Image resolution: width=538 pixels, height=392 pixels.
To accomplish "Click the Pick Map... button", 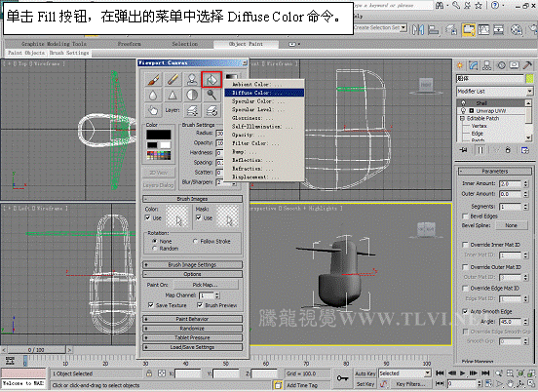I will coord(206,285).
